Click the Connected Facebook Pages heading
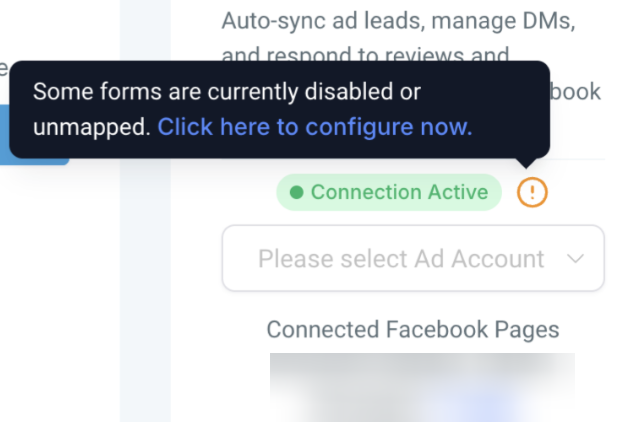Image resolution: width=619 pixels, height=422 pixels. point(412,330)
